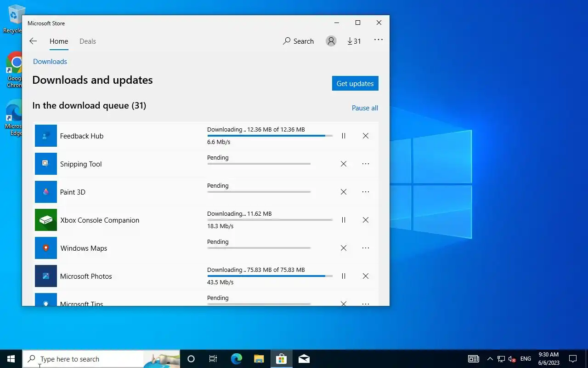Select the Xbox Console Companion app name
The height and width of the screenshot is (368, 588).
coord(100,220)
